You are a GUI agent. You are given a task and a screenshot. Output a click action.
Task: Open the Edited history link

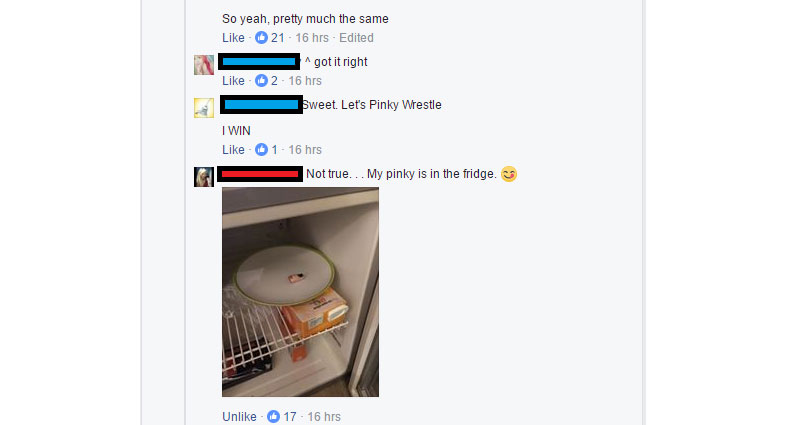[x=356, y=38]
